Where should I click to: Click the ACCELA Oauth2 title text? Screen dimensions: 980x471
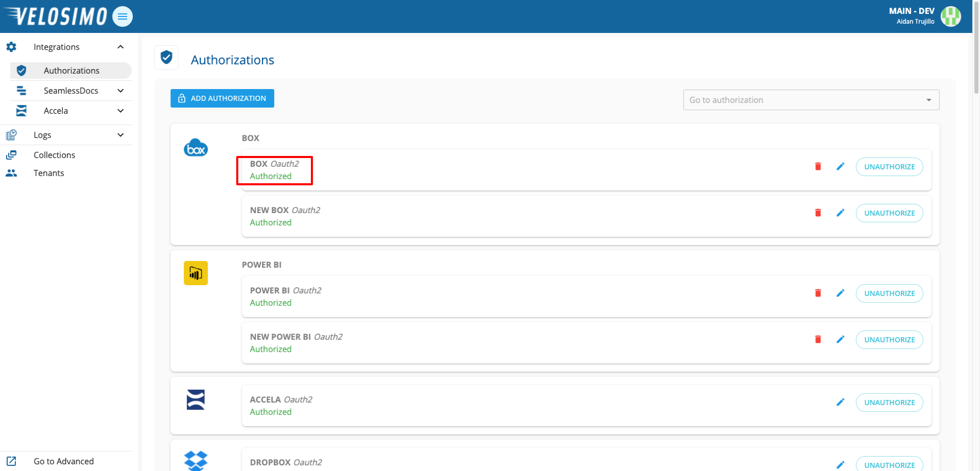click(281, 399)
